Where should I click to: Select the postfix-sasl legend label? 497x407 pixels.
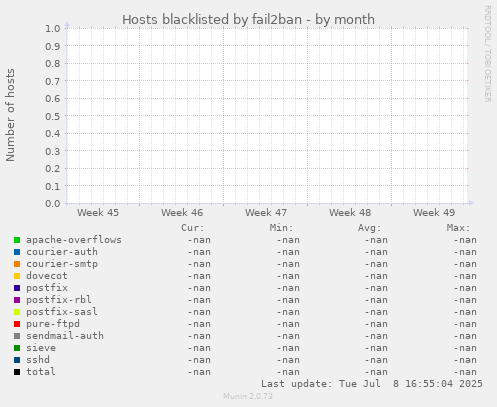pos(62,312)
